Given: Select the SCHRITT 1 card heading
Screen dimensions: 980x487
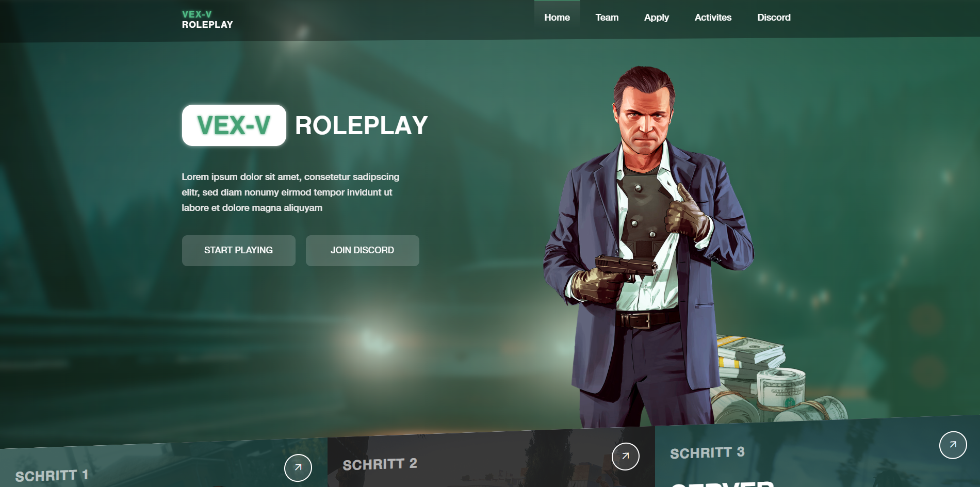Looking at the screenshot, I should point(52,475).
